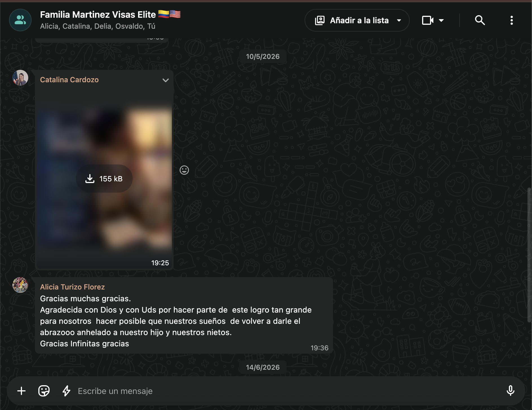The width and height of the screenshot is (532, 410).
Task: Click the participant list Alicia, Catalina, Delia, Osvaldo, Tú
Action: tap(98, 26)
